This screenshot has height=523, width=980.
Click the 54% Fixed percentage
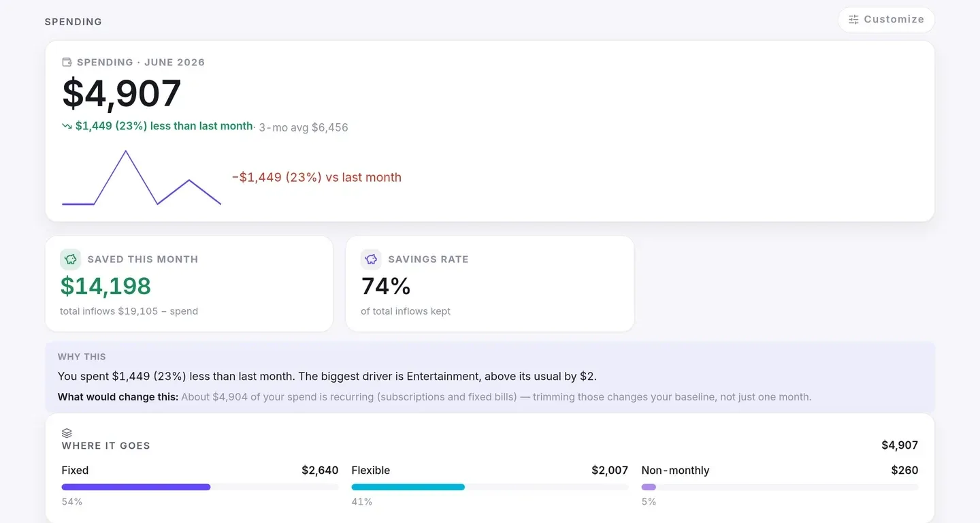(72, 502)
